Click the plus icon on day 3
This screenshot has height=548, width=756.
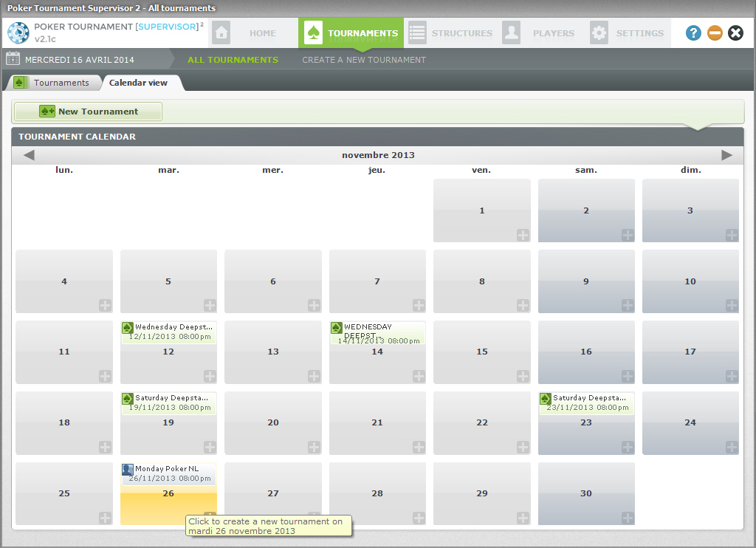pyautogui.click(x=732, y=235)
